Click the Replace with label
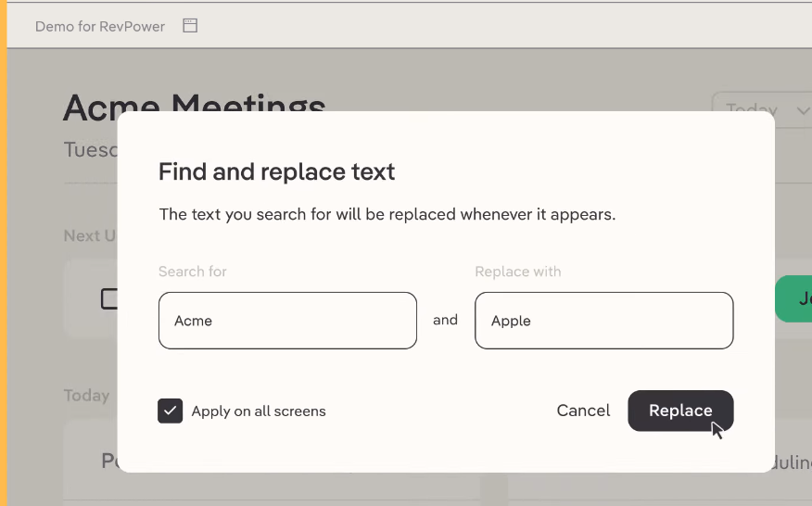 pyautogui.click(x=518, y=272)
